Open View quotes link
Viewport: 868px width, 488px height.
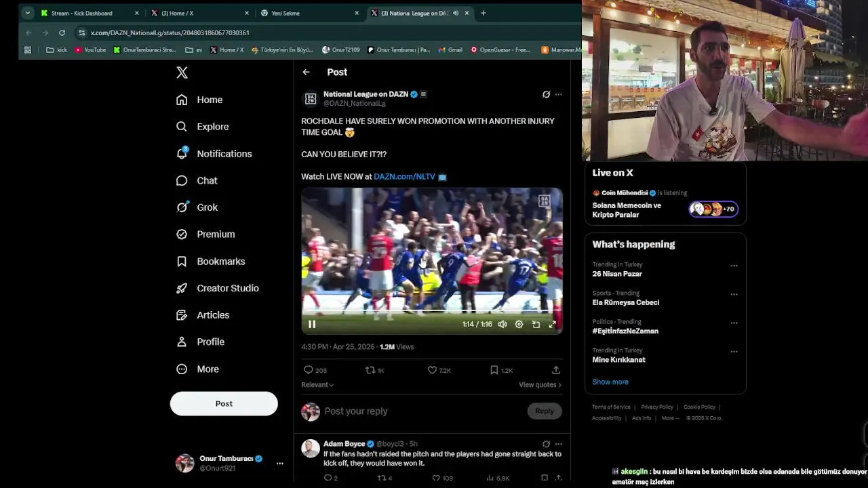pos(540,385)
